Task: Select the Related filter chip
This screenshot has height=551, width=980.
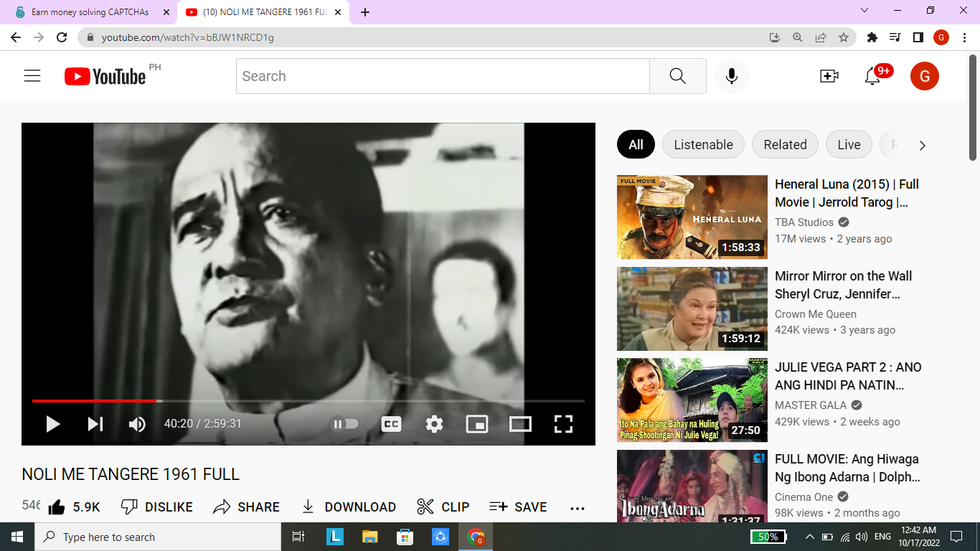Action: tap(785, 145)
